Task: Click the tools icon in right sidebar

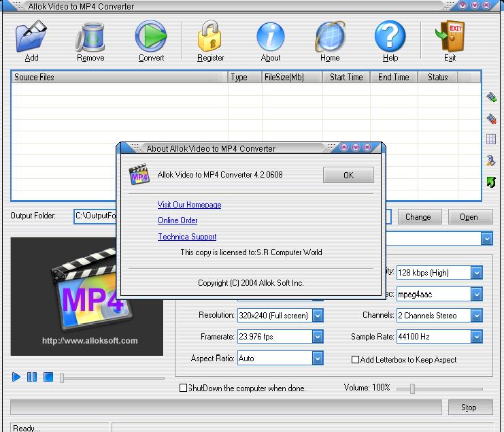Action: pyautogui.click(x=491, y=160)
